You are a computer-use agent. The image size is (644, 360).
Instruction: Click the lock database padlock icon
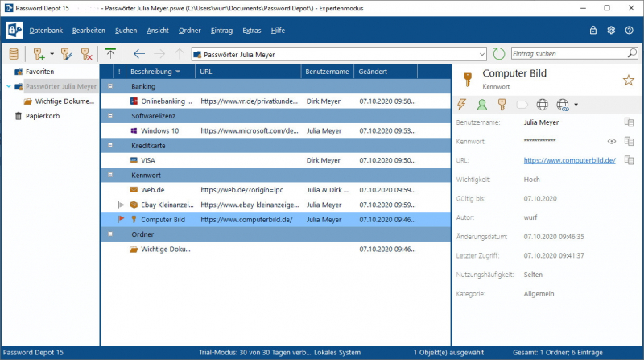(593, 30)
